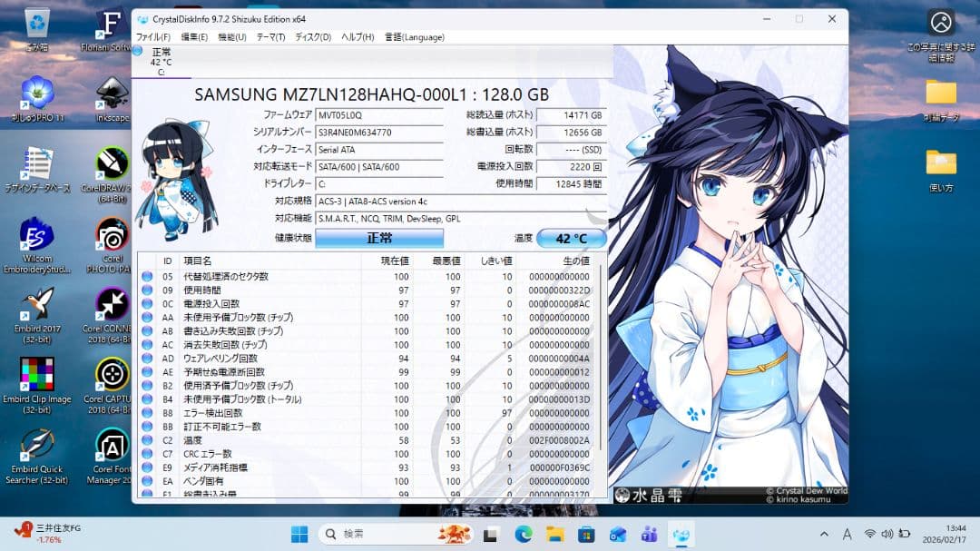Click the Windows Start button

click(x=299, y=534)
